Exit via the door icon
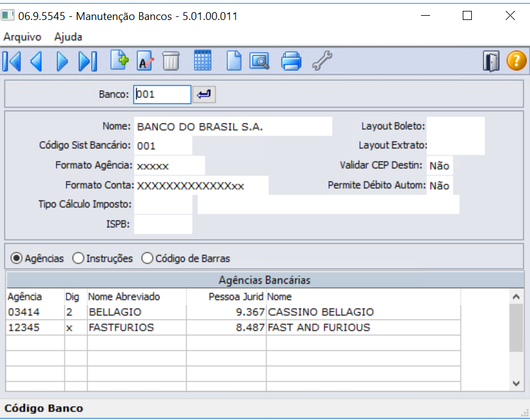530x420 pixels. pos(491,61)
